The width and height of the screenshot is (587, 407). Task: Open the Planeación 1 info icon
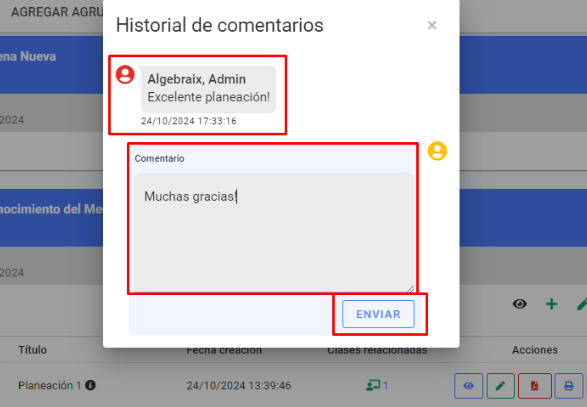90,385
